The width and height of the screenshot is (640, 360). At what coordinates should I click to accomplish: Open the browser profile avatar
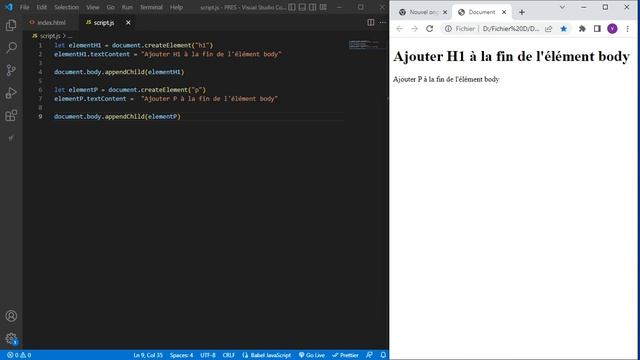(x=612, y=29)
